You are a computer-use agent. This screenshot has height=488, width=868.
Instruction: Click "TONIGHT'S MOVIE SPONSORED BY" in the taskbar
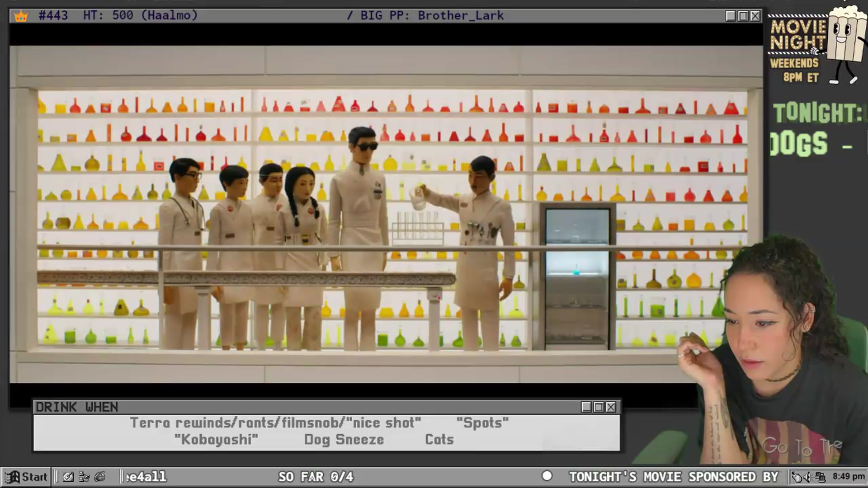pyautogui.click(x=674, y=477)
